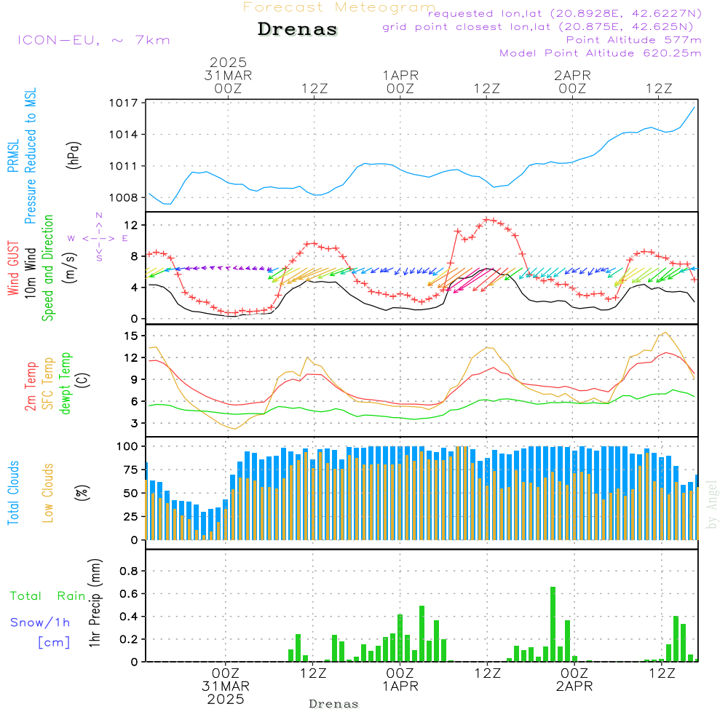Screen dimensions: 728x728
Task: Click the "(%)" cloud unit label
Action: (82, 493)
